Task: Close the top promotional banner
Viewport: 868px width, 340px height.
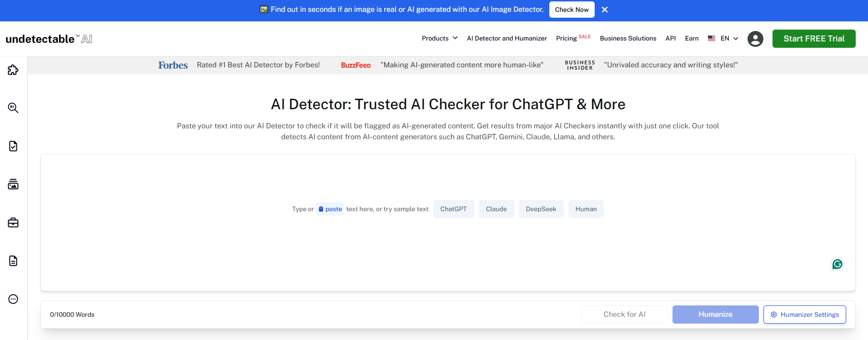Action: (x=605, y=10)
